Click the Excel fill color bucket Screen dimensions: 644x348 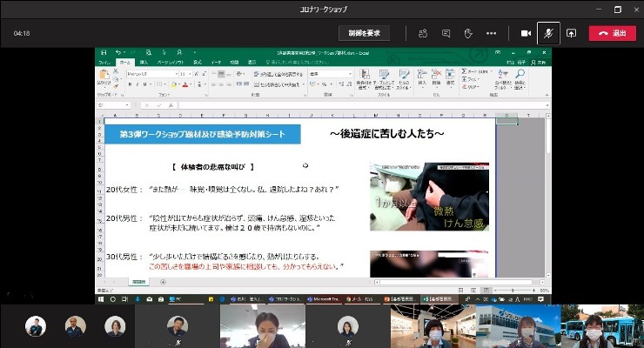pyautogui.click(x=174, y=84)
